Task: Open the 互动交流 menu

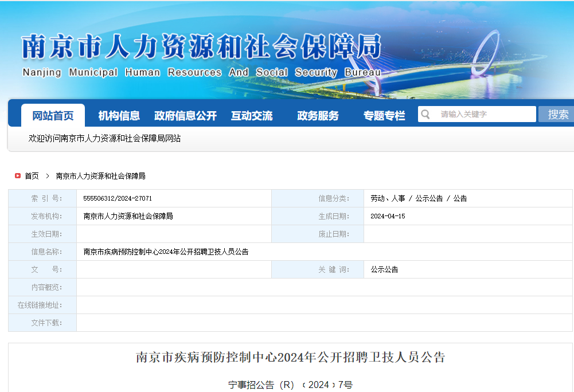Action: (x=252, y=116)
